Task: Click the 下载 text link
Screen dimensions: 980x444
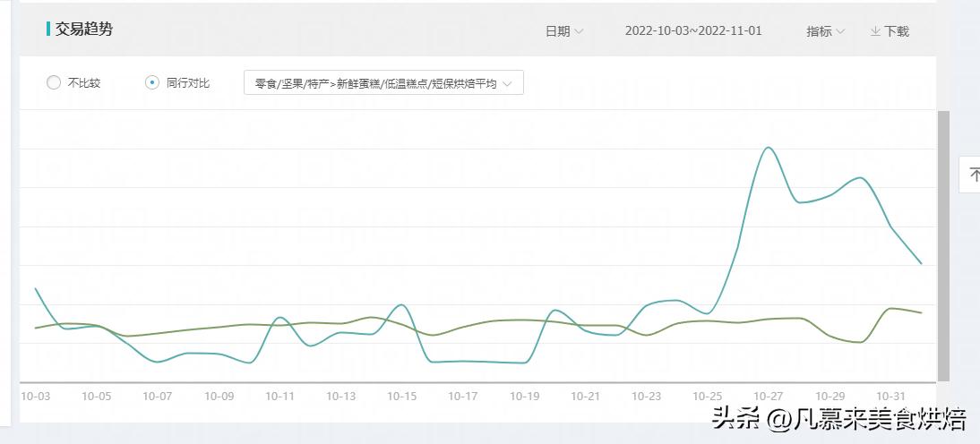Action: (897, 31)
